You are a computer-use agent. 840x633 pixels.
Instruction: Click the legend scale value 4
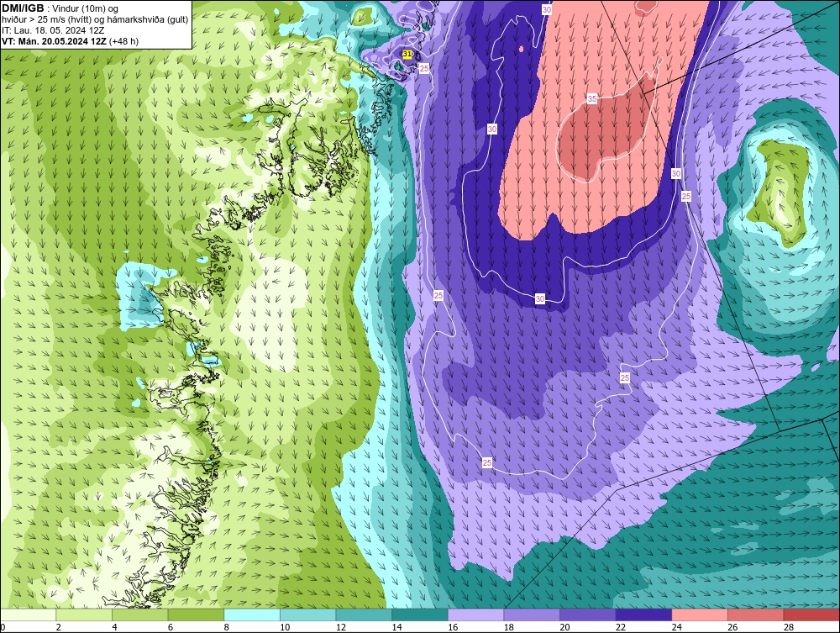click(114, 627)
